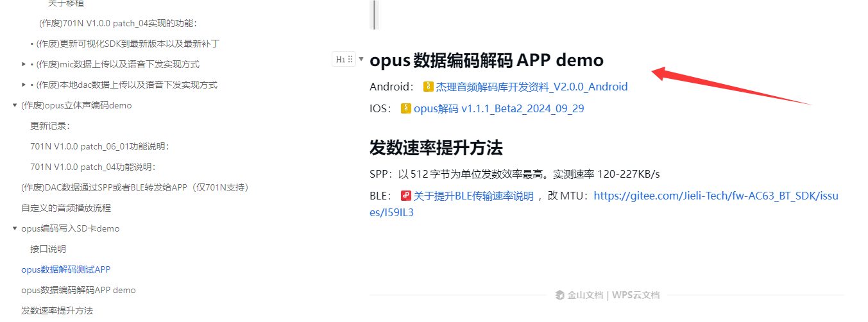Image resolution: width=868 pixels, height=322 pixels.
Task: Open the gitee.com fw-AC63_BT_SDK issues link
Action: (604, 204)
